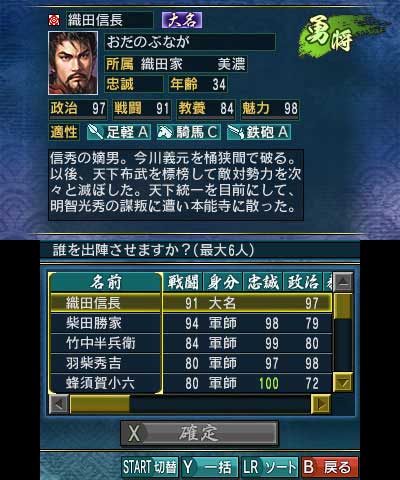Sort by the 戦闘 column header
Screen dimensions: 400x480
[183, 282]
